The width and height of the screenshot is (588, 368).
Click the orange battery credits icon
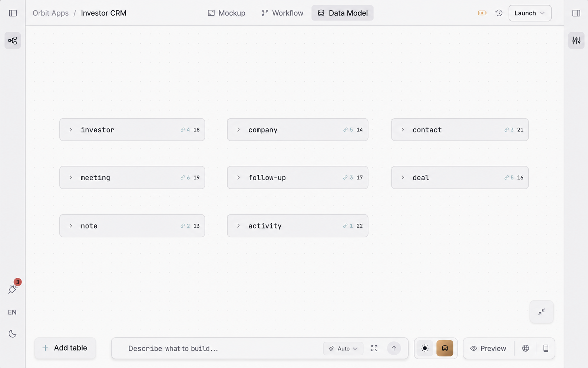click(482, 13)
